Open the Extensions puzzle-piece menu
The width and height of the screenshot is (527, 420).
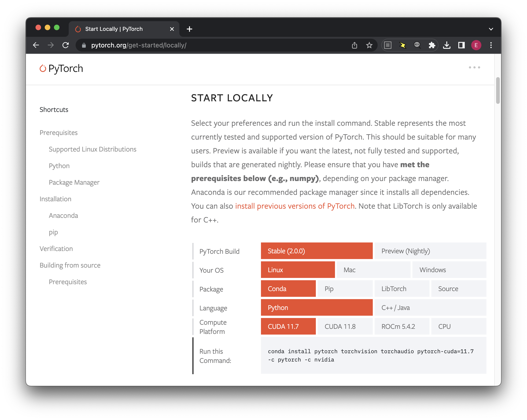[432, 45]
